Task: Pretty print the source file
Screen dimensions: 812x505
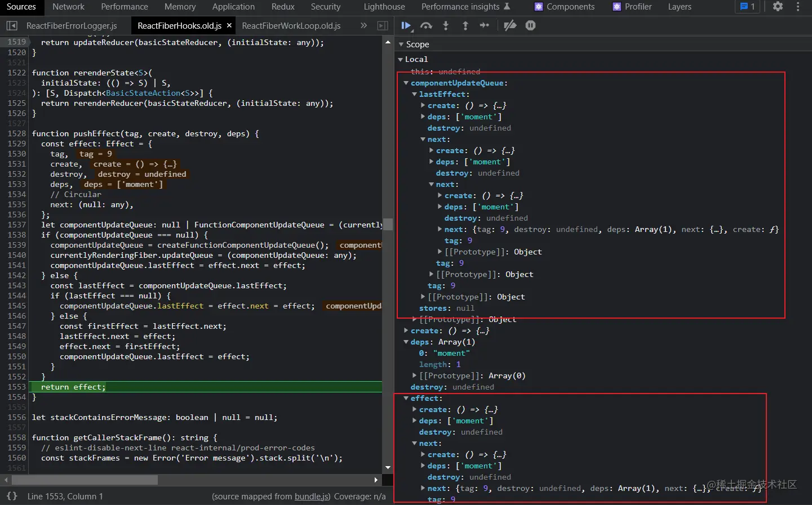Action: [12, 496]
